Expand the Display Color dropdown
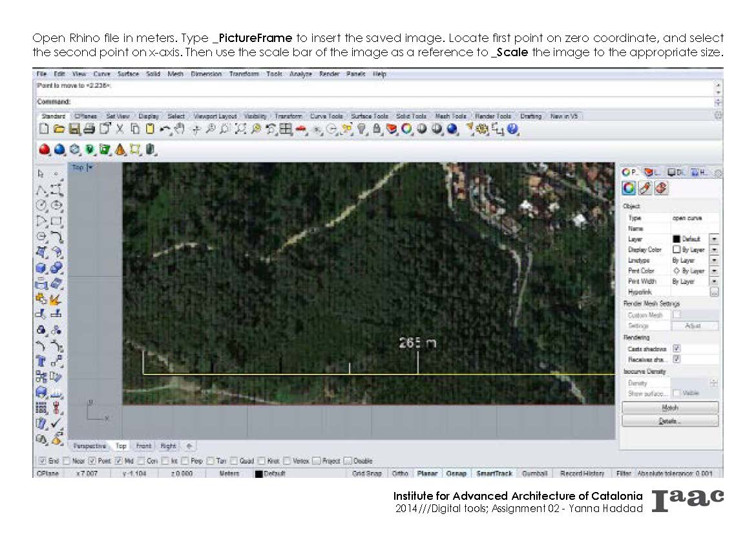 714,249
